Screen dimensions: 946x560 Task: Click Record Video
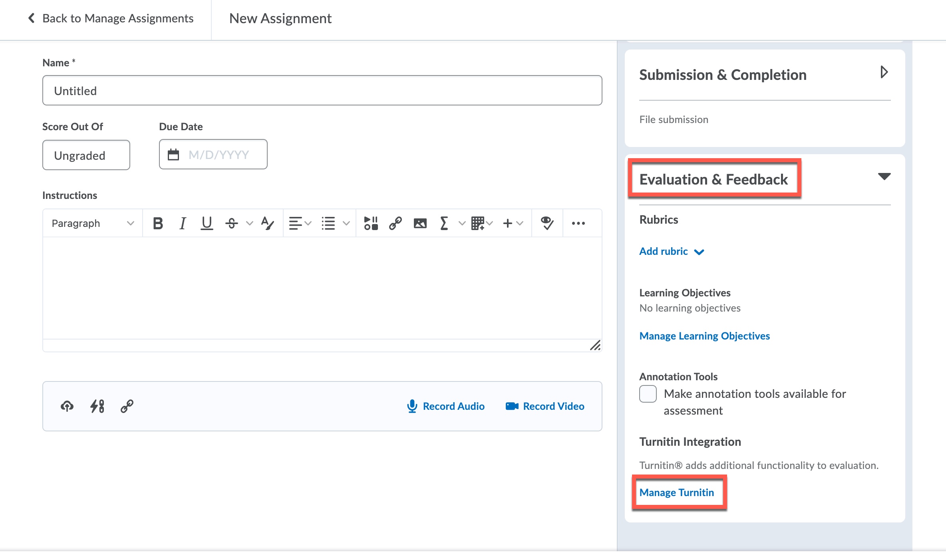click(x=545, y=406)
